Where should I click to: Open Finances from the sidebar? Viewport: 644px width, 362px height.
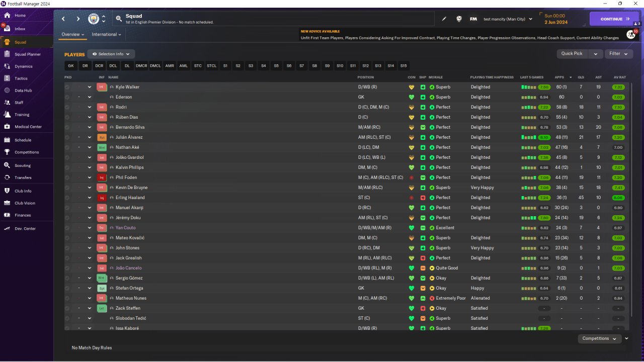[x=23, y=215]
